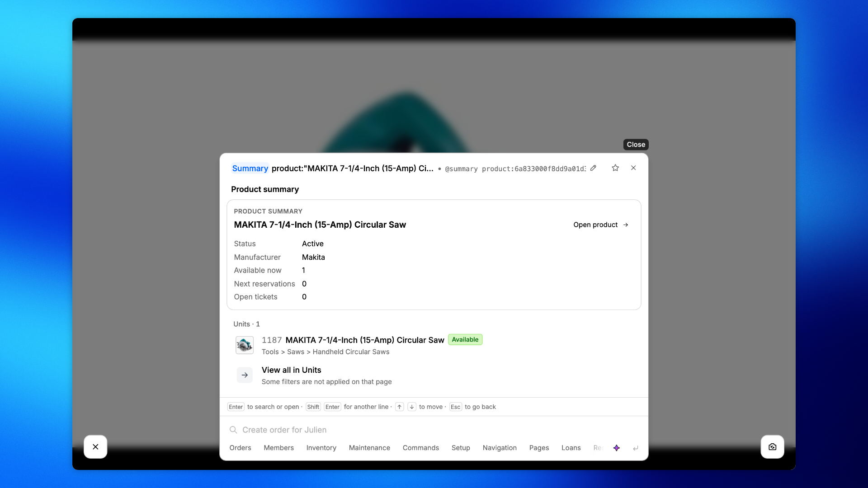This screenshot has height=488, width=868.
Task: Favorite this summary with the star icon
Action: tap(615, 168)
